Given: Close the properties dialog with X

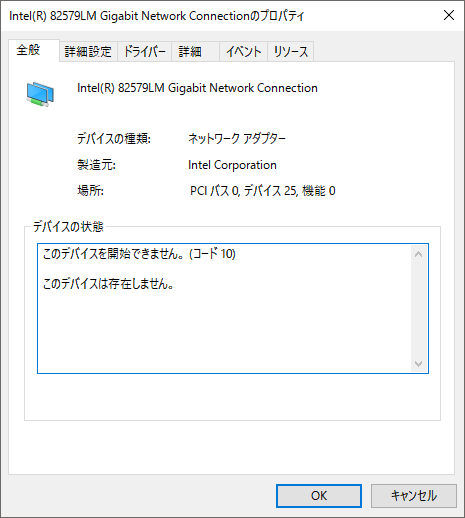Looking at the screenshot, I should click(x=449, y=15).
